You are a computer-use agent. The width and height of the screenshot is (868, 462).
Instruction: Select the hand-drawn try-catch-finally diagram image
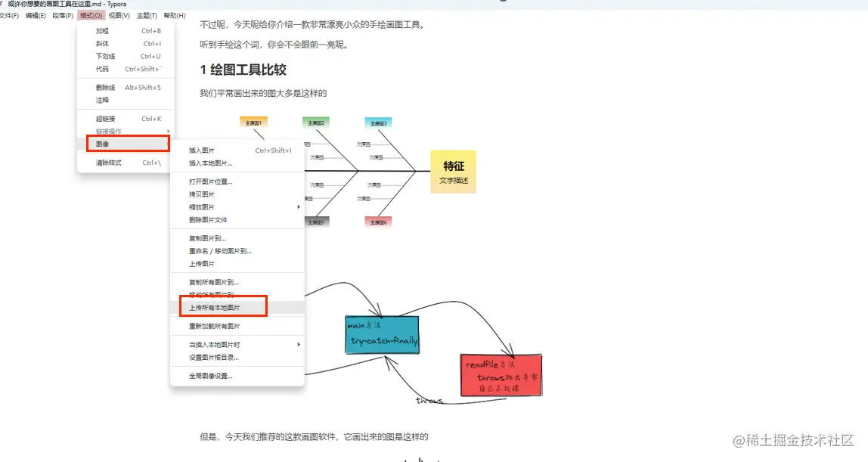(423, 343)
